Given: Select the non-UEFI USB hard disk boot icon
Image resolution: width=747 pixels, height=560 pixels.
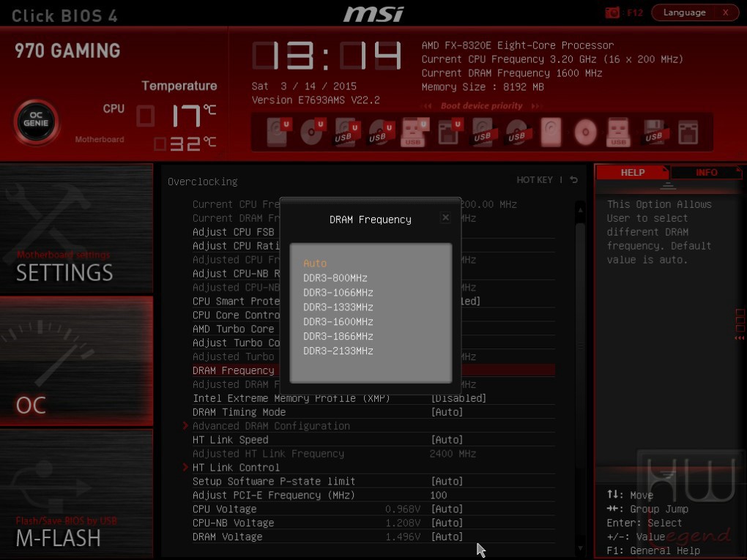Looking at the screenshot, I should (483, 132).
